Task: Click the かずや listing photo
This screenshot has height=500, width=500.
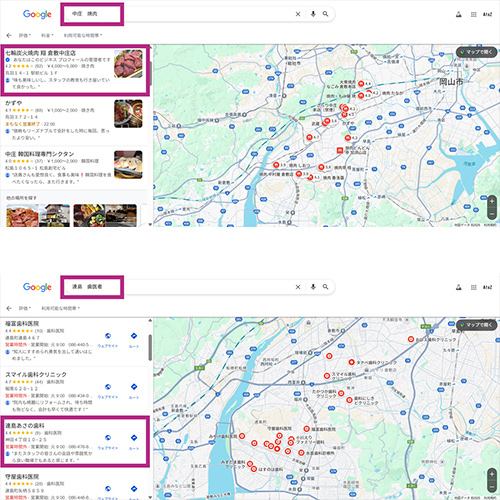Action: click(128, 114)
